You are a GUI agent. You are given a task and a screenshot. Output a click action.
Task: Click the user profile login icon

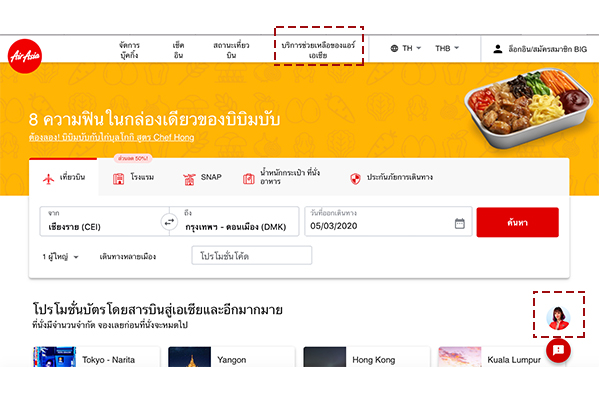click(x=497, y=49)
